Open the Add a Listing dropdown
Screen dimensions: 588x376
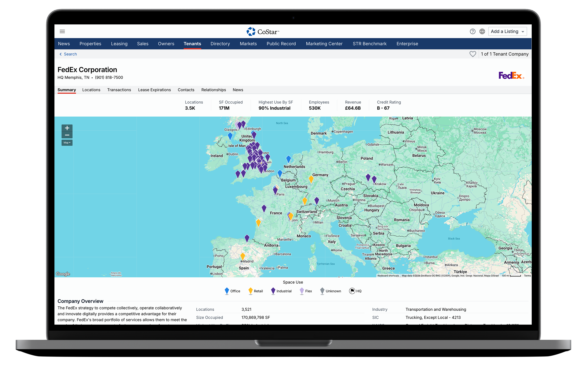(x=507, y=31)
